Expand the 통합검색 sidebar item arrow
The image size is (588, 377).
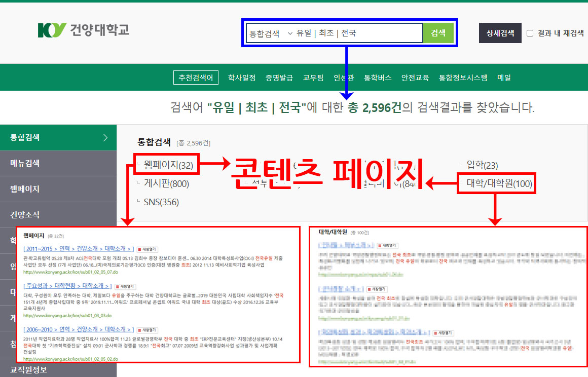(x=105, y=137)
